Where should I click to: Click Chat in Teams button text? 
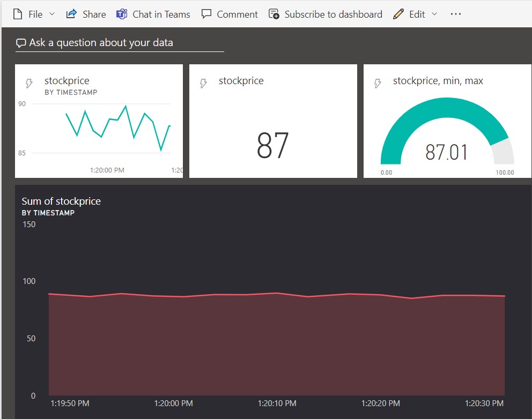(161, 14)
